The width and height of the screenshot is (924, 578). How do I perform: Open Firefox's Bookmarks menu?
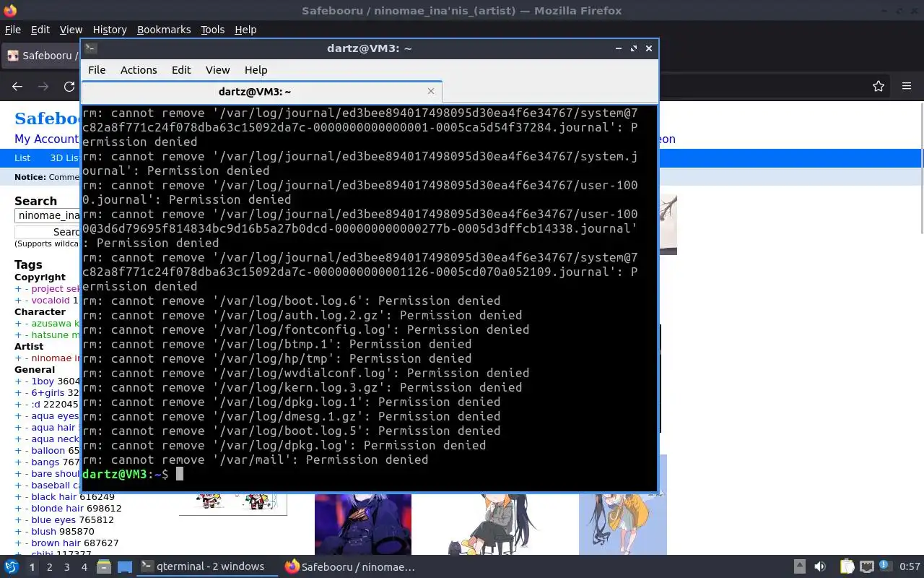pos(164,30)
